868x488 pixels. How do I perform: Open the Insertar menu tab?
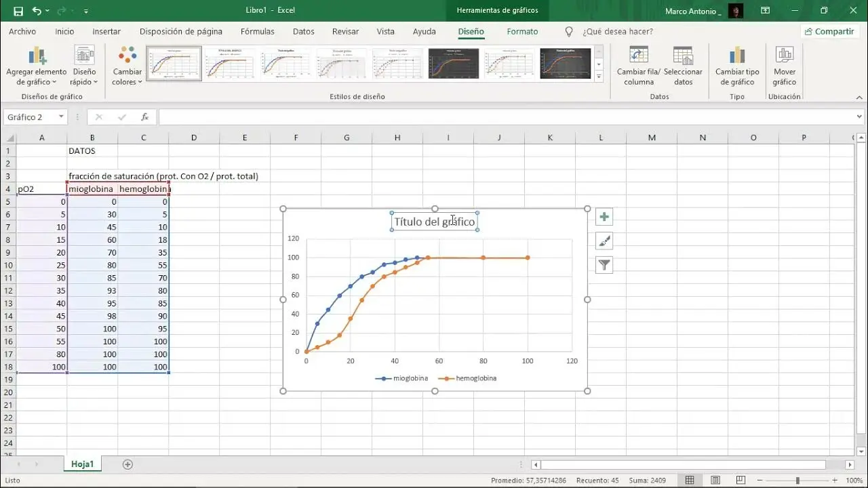(x=106, y=31)
